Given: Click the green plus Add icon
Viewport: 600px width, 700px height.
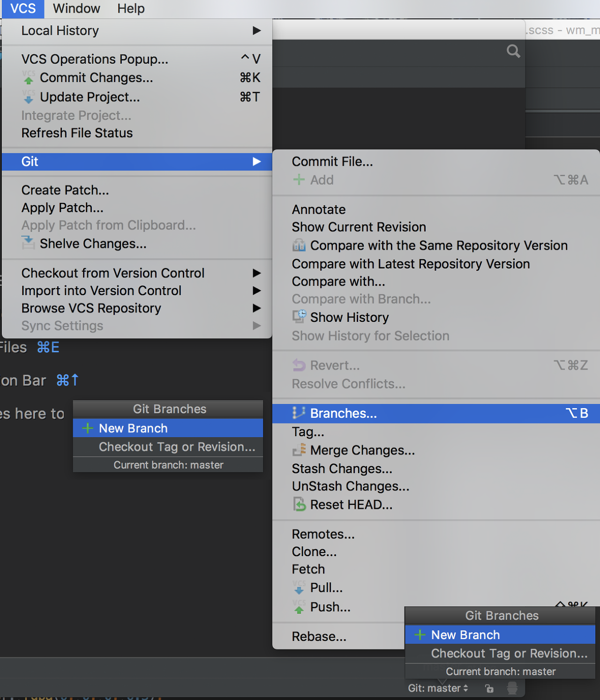Looking at the screenshot, I should click(x=299, y=179).
